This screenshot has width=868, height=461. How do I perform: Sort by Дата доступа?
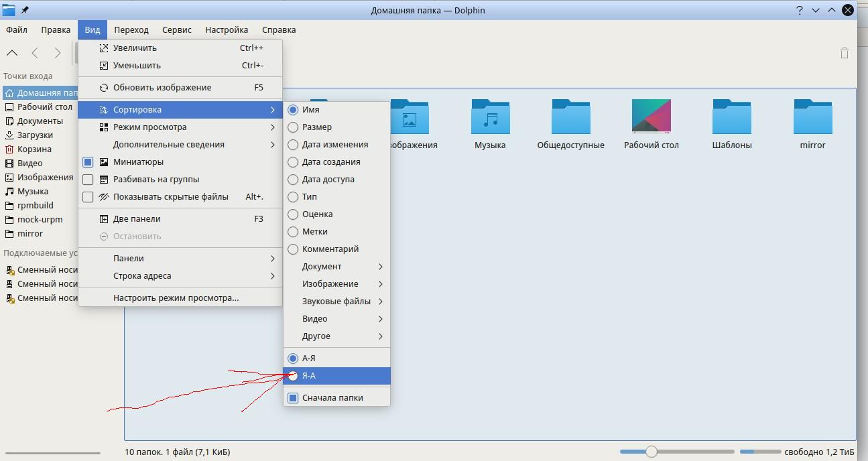tap(336, 180)
